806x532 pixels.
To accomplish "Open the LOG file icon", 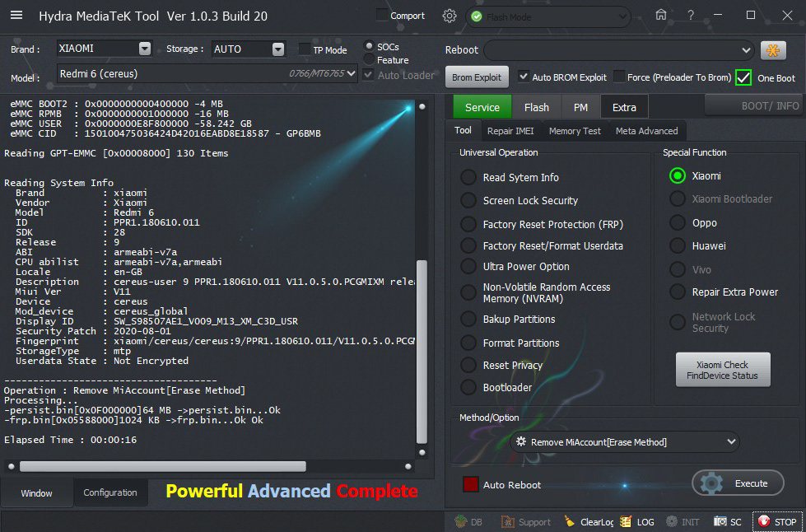I will pos(626,521).
